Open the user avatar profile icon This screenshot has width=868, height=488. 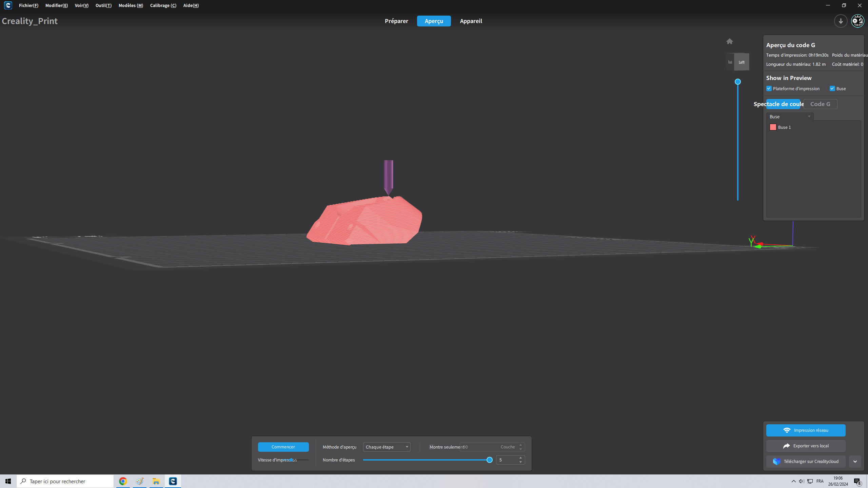[857, 21]
